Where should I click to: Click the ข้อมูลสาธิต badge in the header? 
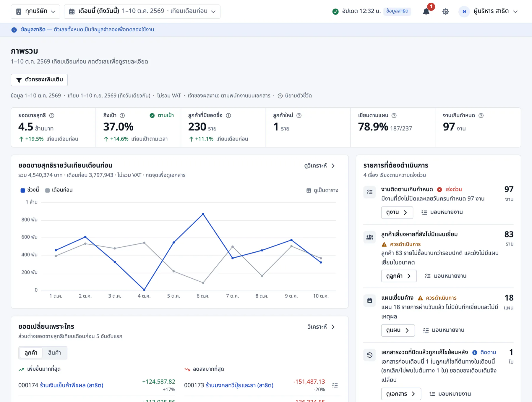397,11
